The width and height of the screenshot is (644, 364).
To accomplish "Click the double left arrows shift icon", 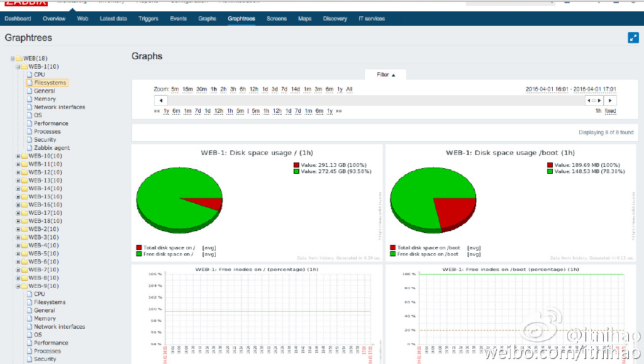I will coord(157,111).
